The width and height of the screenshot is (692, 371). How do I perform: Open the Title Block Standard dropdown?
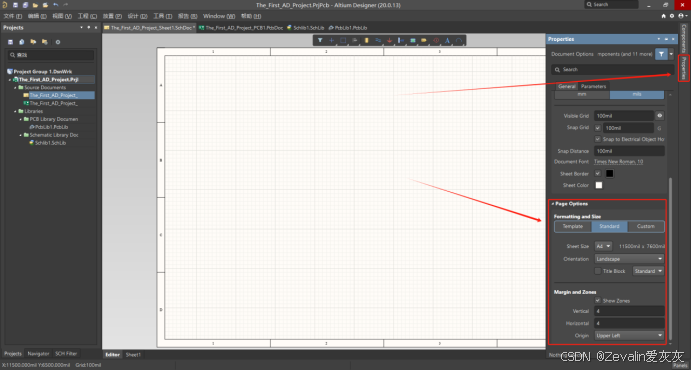click(x=648, y=271)
